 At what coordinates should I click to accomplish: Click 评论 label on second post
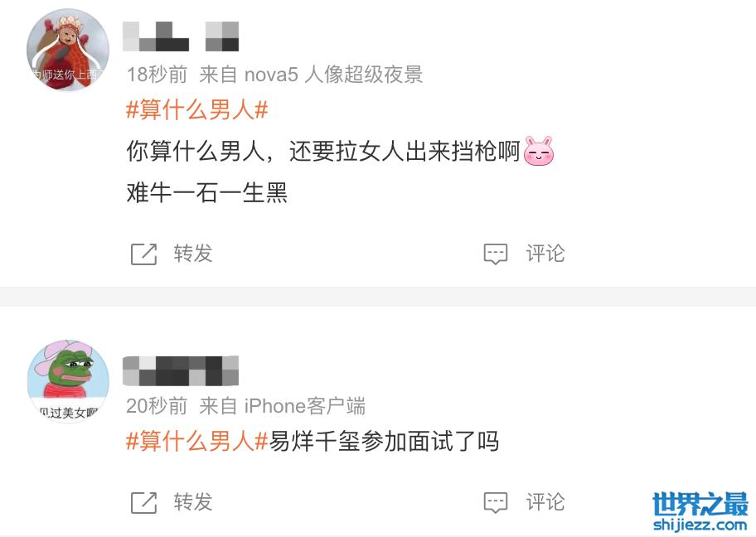click(545, 502)
